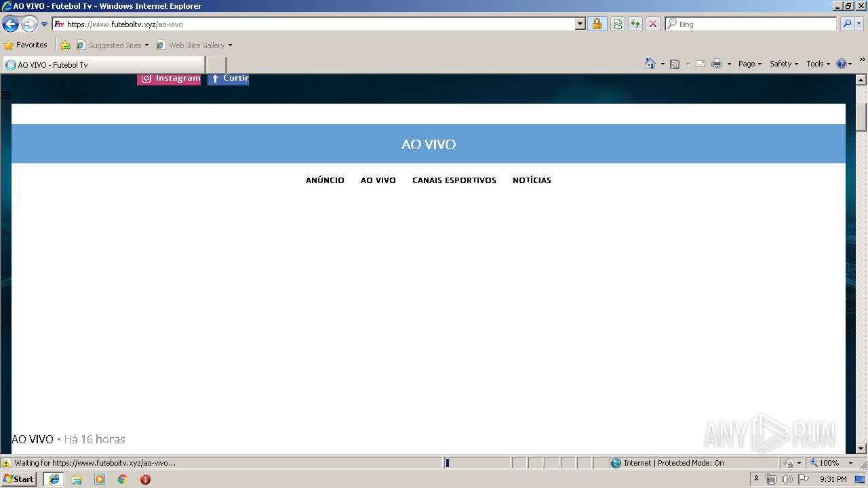Image resolution: width=868 pixels, height=488 pixels.
Task: Expand the Home button dropdown arrow
Action: click(663, 64)
